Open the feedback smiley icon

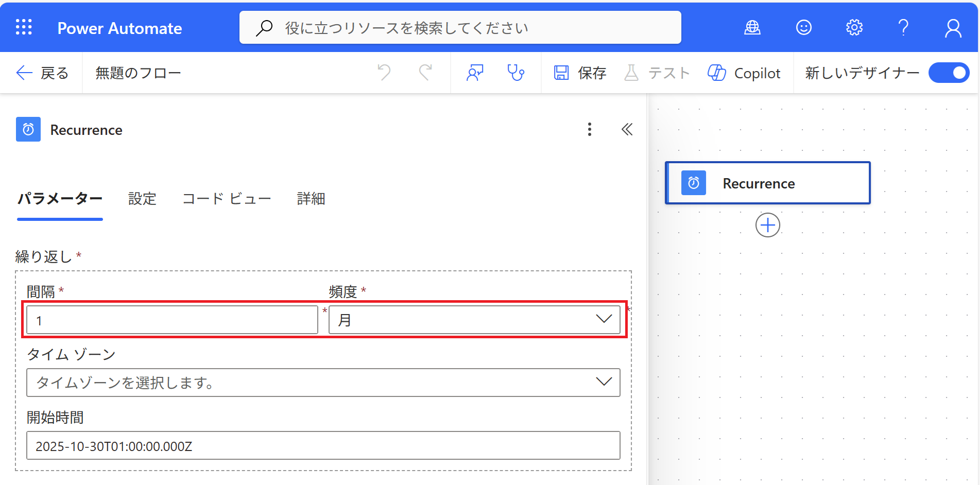pyautogui.click(x=803, y=27)
